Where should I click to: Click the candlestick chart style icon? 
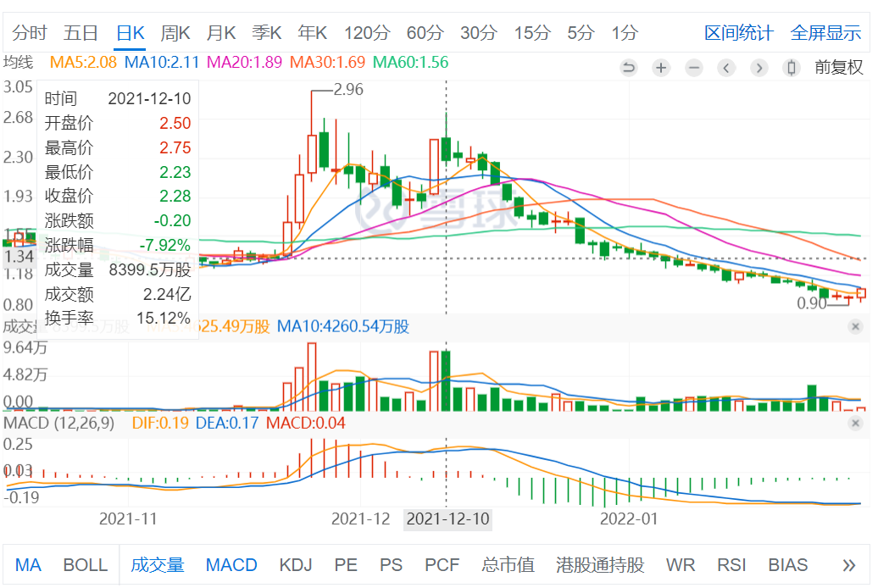tap(792, 68)
